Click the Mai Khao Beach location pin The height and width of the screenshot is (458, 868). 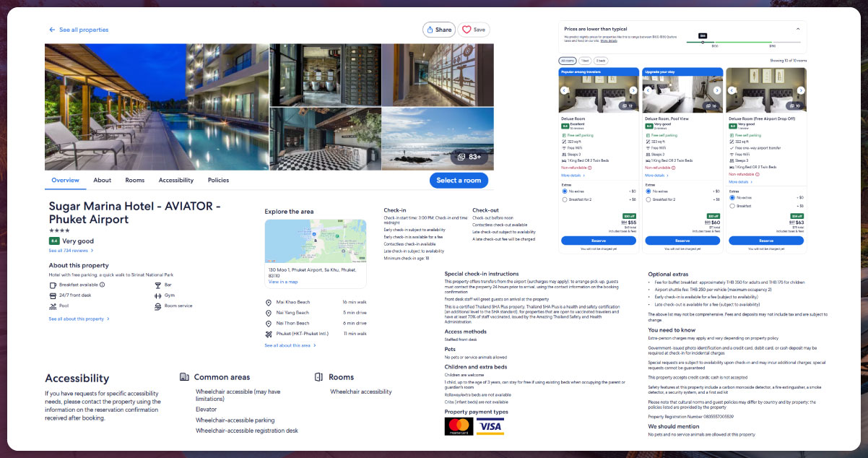[x=269, y=301]
